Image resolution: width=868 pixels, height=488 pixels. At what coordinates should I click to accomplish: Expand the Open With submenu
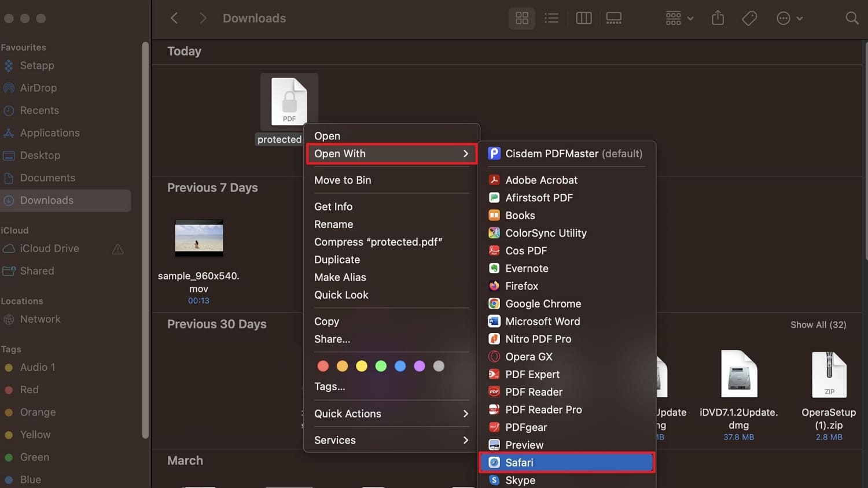click(x=391, y=154)
